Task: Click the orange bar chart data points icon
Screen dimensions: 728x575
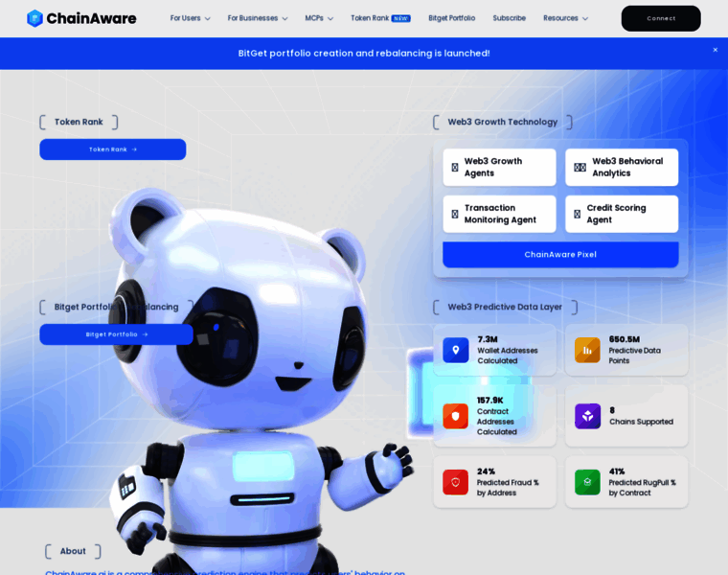Action: pyautogui.click(x=587, y=350)
